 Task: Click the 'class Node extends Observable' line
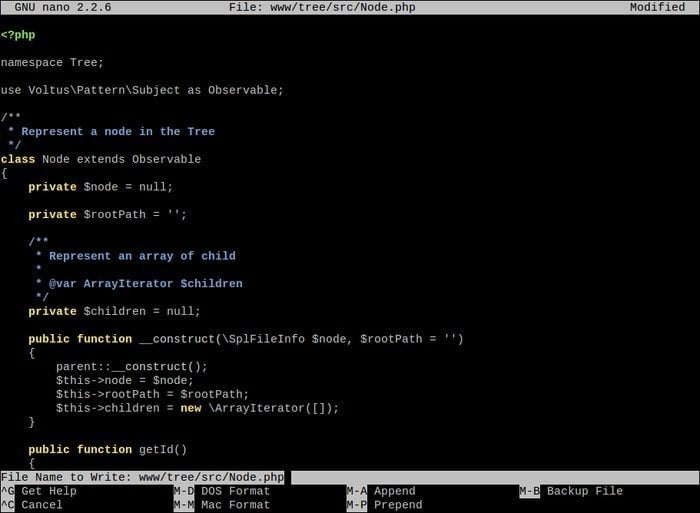(x=101, y=159)
